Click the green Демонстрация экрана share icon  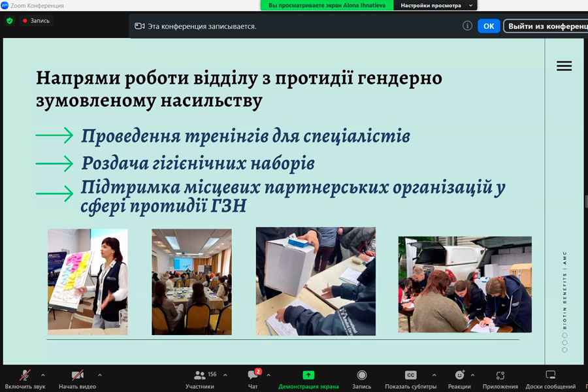(308, 375)
